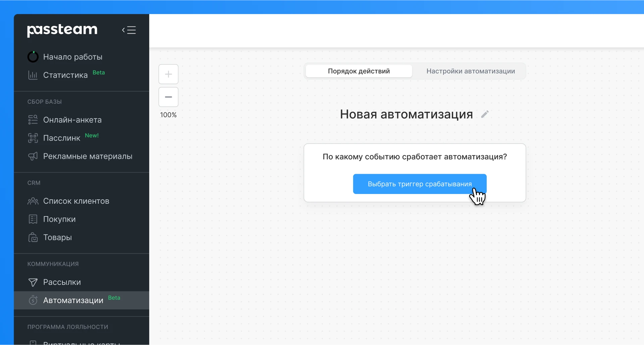Image resolution: width=644 pixels, height=345 pixels.
Task: Click the СБОР БАЗЫ section header
Action: point(45,102)
